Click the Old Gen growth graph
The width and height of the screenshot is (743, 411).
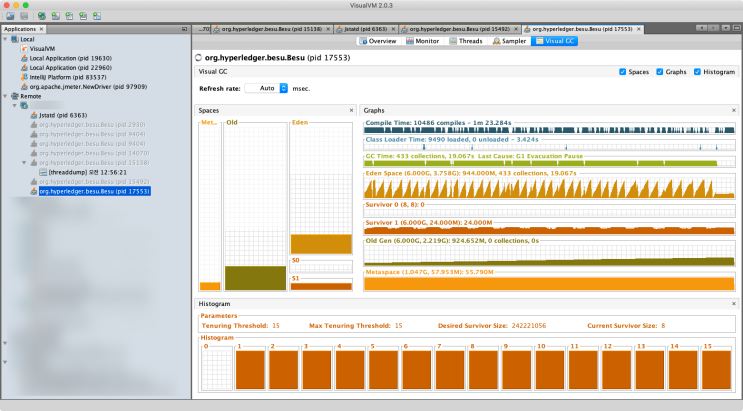coord(549,256)
